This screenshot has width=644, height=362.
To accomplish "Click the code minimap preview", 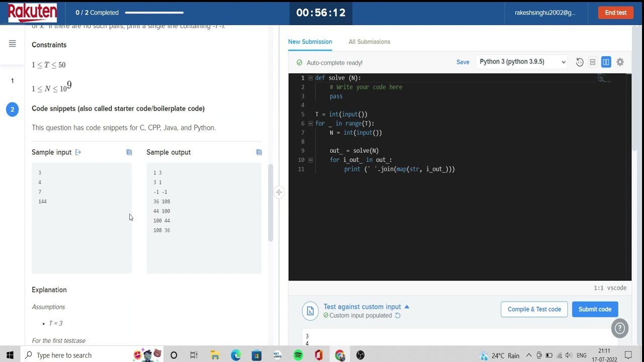I will (604, 78).
